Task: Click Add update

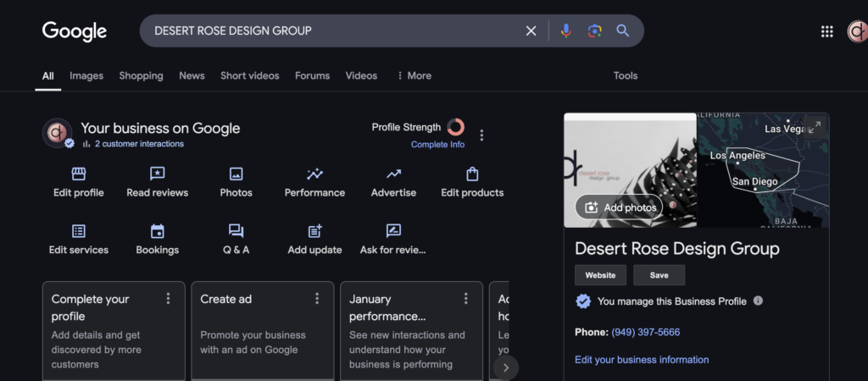Action: [x=314, y=240]
